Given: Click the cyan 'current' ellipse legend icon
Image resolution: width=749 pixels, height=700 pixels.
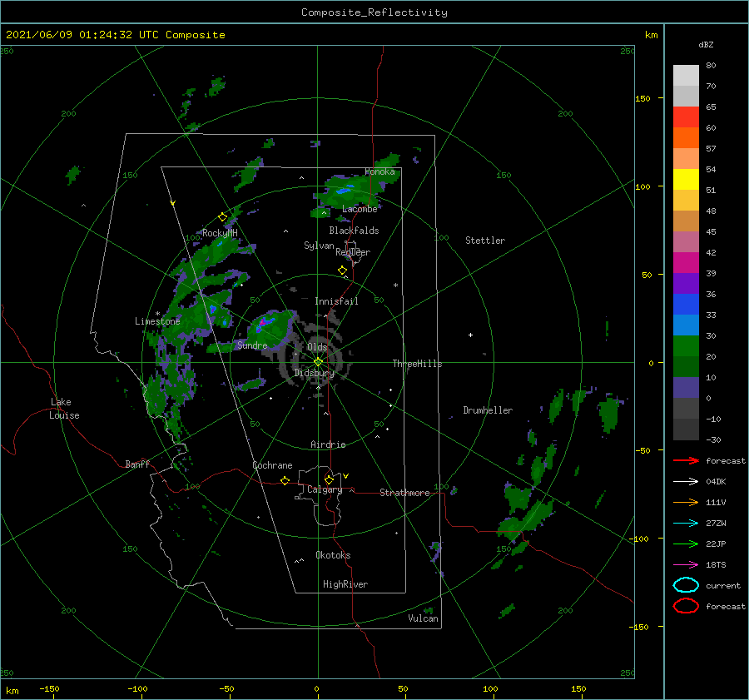Looking at the screenshot, I should tap(686, 585).
